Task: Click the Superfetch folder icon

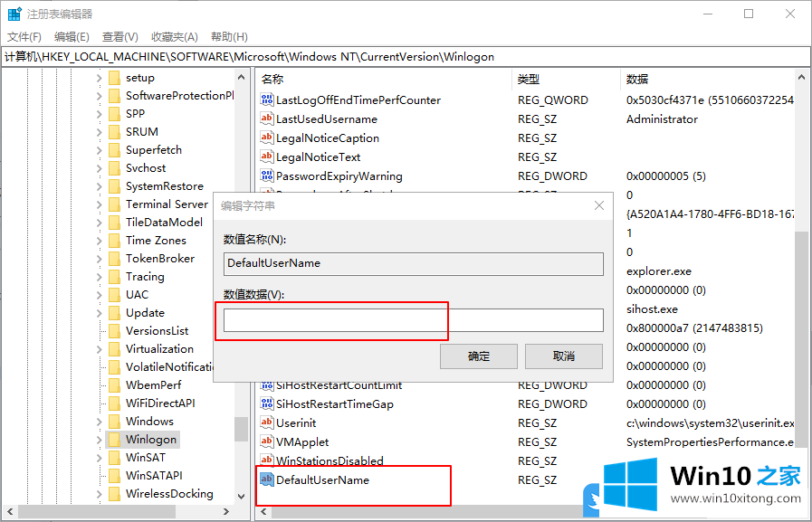Action: click(x=114, y=150)
